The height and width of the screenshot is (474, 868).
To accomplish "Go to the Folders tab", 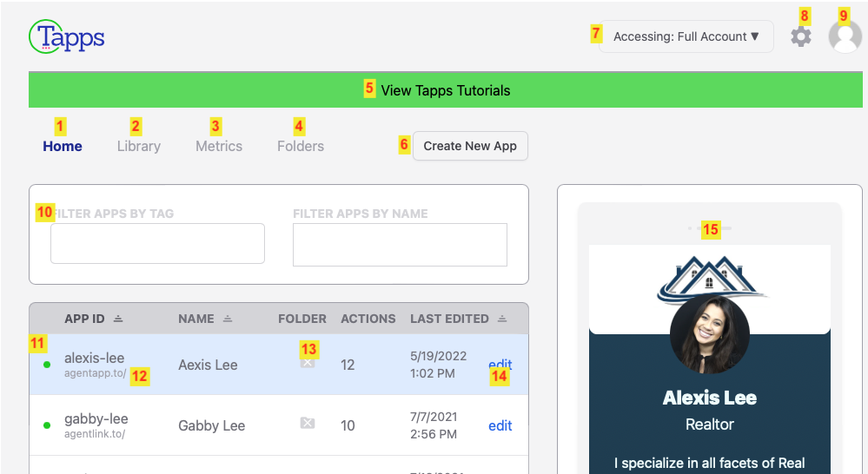I will point(301,146).
